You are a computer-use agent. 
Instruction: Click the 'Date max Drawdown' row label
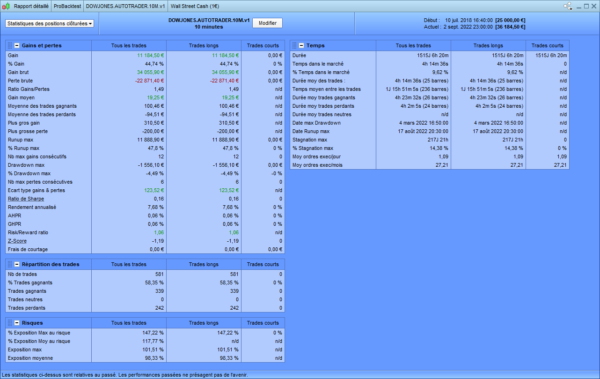point(316,123)
